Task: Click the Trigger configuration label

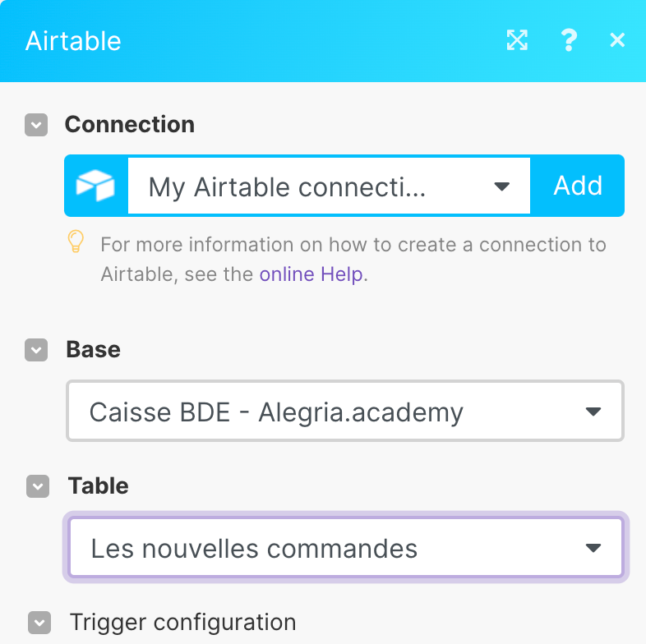Action: (x=183, y=622)
